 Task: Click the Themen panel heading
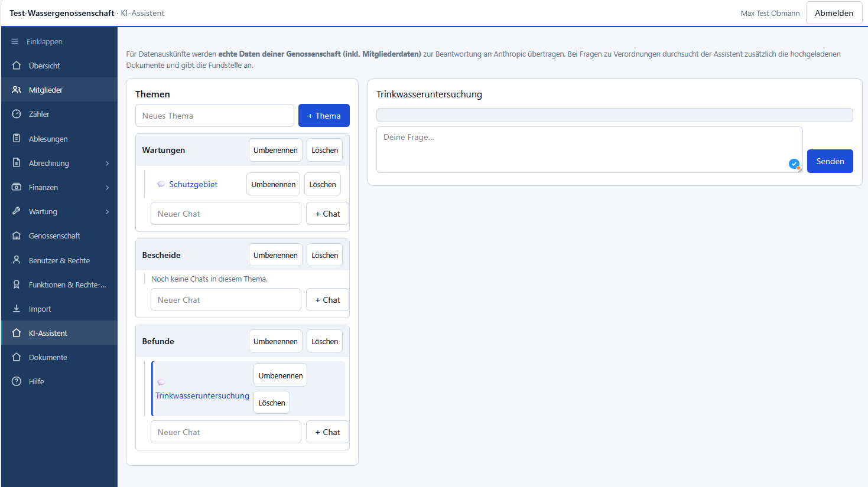click(152, 94)
